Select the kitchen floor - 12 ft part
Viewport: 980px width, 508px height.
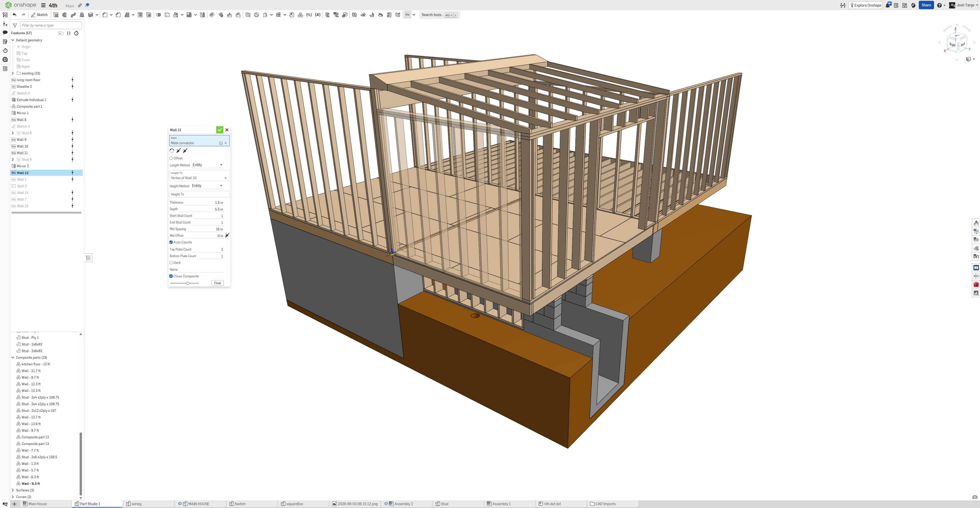click(36, 364)
